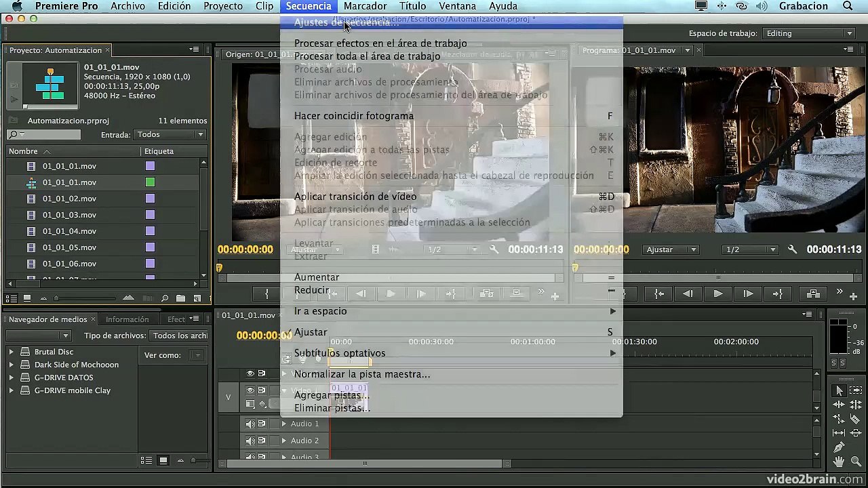
Task: Select the Pen tool
Action: [x=840, y=447]
